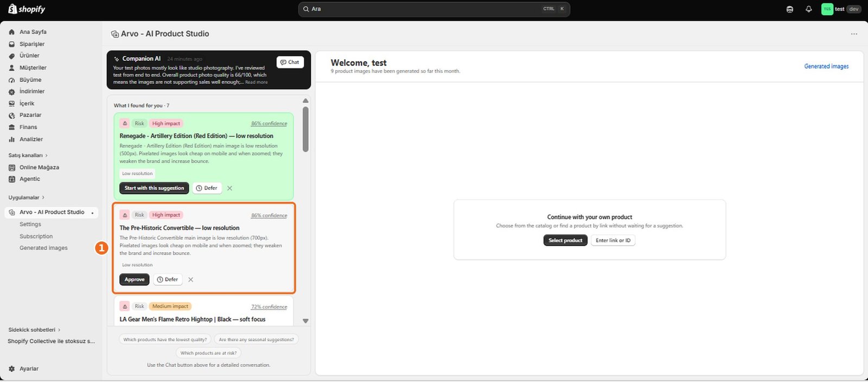This screenshot has height=382, width=868.
Task: Go to Siparişler in sidebar
Action: pos(32,44)
